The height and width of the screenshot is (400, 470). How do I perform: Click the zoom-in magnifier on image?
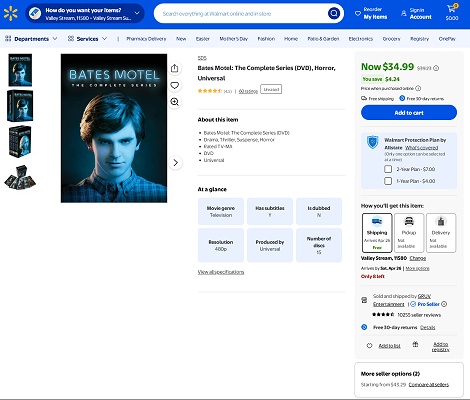(x=175, y=102)
